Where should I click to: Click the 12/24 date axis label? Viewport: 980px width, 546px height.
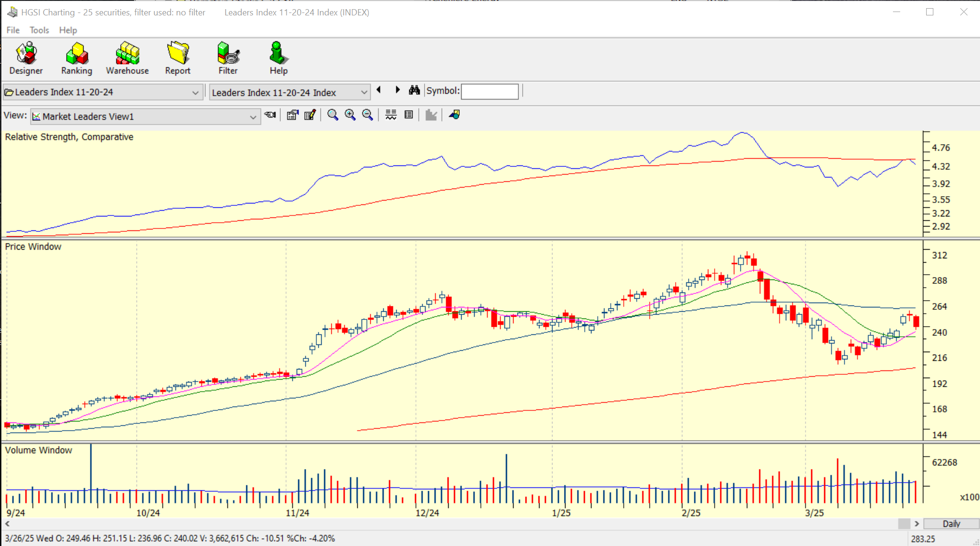427,513
